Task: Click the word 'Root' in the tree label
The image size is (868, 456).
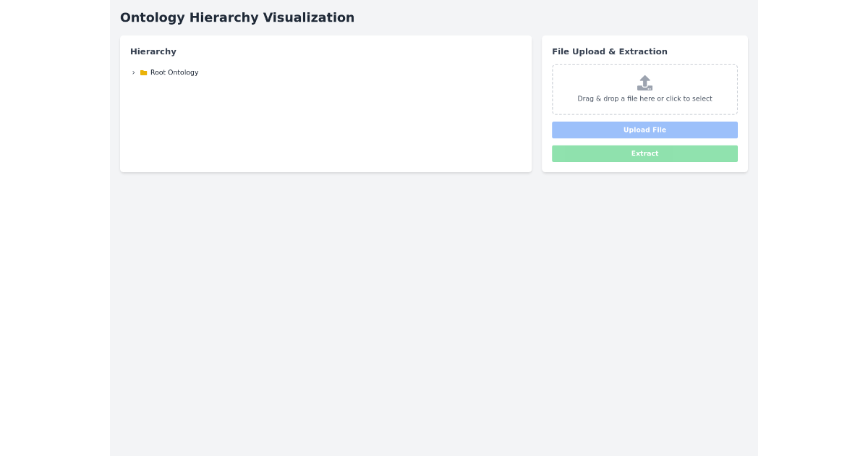Action: [x=158, y=72]
